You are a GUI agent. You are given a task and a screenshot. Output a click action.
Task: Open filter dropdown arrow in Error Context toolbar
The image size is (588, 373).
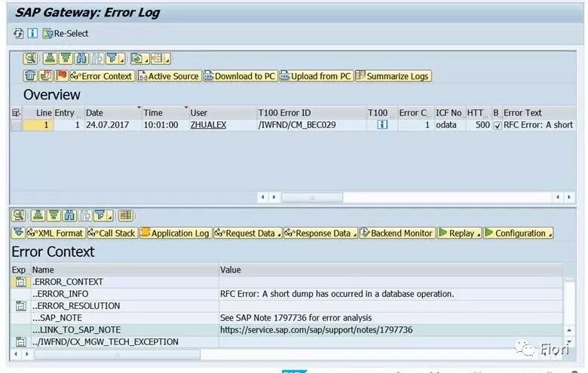click(x=109, y=216)
